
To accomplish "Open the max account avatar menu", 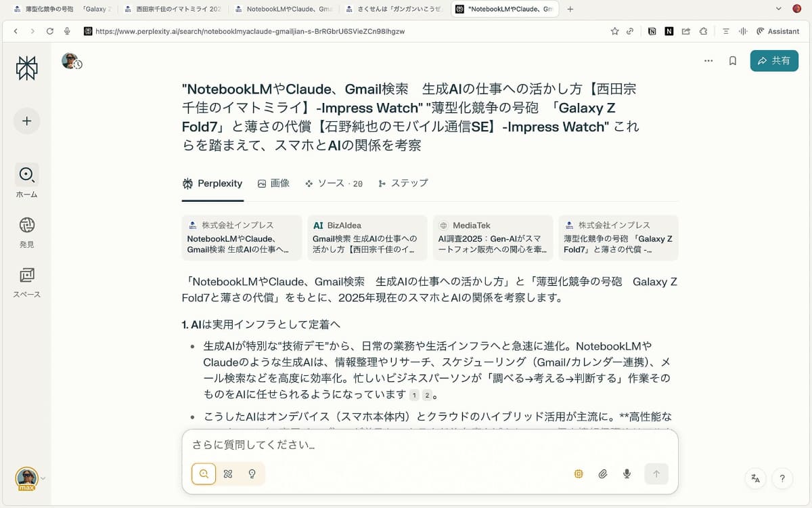I will (x=26, y=478).
